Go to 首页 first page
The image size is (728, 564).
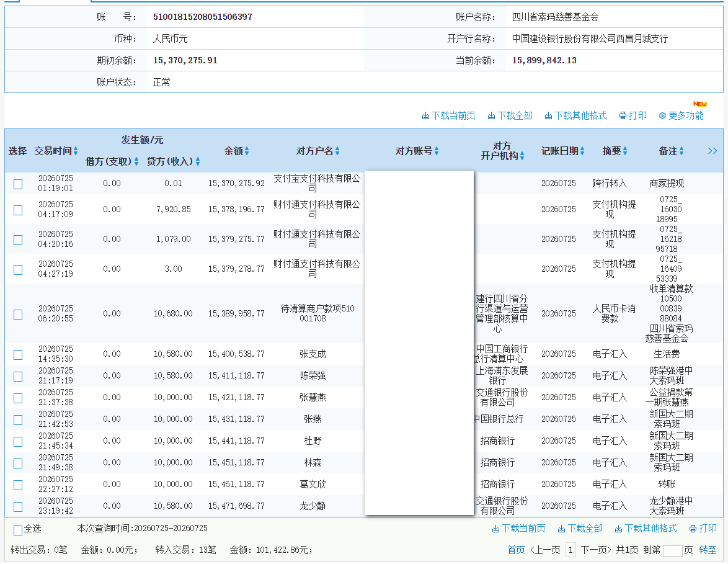point(517,550)
